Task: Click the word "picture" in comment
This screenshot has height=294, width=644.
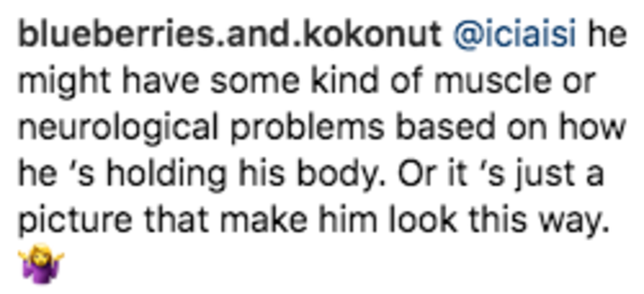Action: [x=75, y=221]
